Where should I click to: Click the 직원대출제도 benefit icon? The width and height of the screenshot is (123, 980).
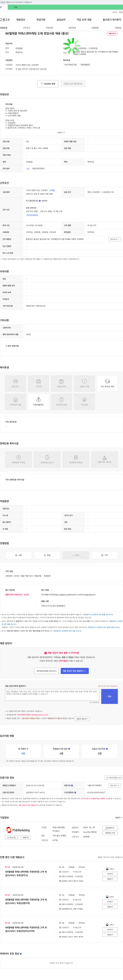pos(38,402)
